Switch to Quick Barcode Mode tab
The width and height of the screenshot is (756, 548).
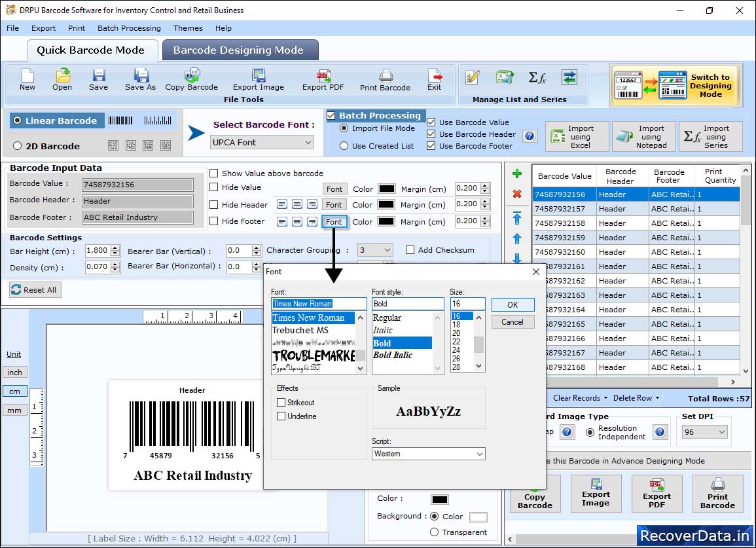click(x=92, y=50)
